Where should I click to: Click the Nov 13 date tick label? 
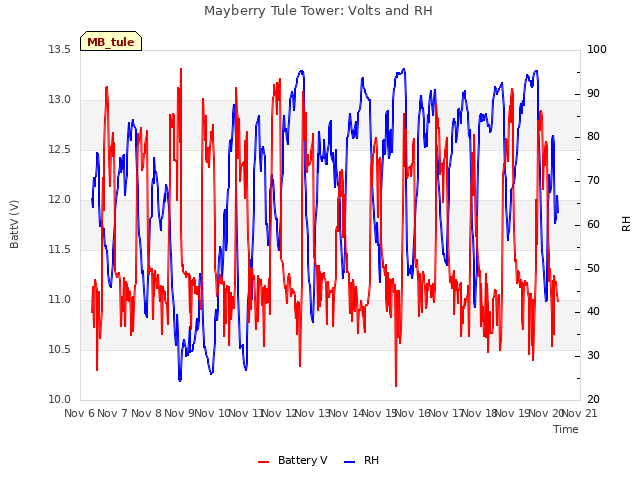312,413
